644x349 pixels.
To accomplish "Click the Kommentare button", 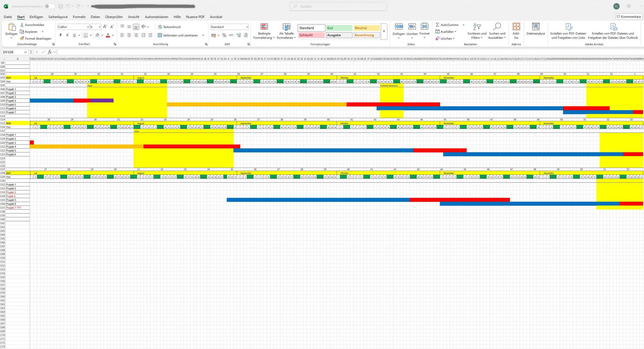I will pyautogui.click(x=629, y=17).
